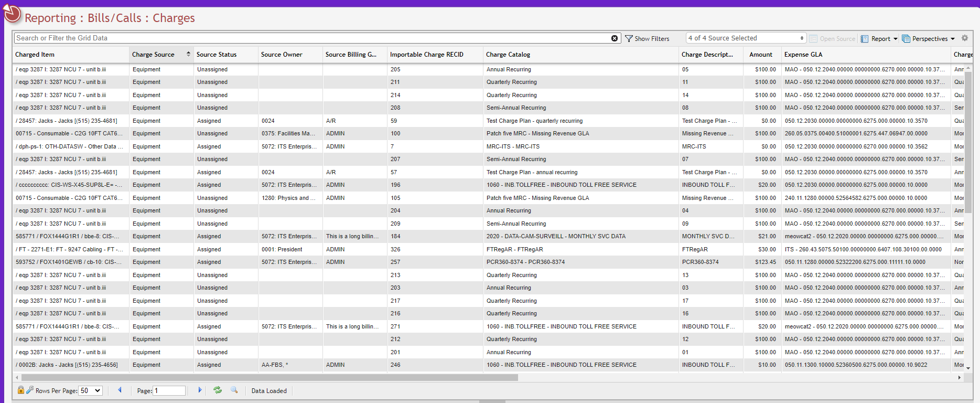Click the wrench tool icon
Image resolution: width=980 pixels, height=403 pixels.
(30, 390)
